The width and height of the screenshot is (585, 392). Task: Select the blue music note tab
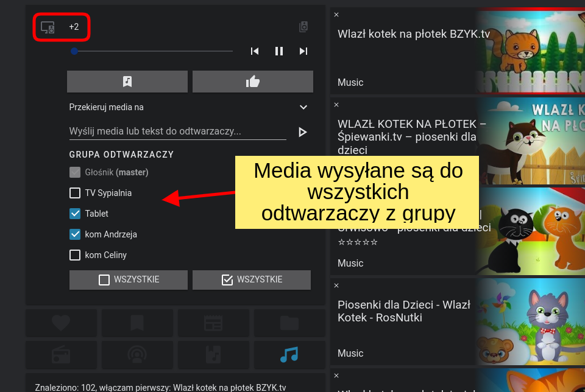(x=289, y=355)
